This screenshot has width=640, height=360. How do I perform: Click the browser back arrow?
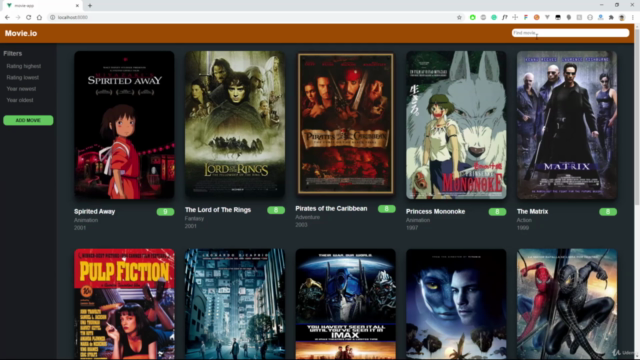coord(7,17)
